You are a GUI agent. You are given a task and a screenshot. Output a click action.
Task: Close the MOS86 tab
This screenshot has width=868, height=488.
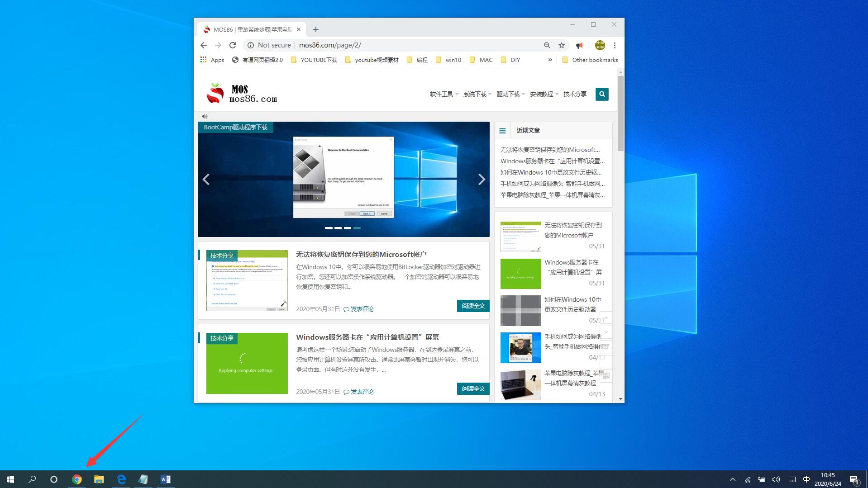point(299,29)
